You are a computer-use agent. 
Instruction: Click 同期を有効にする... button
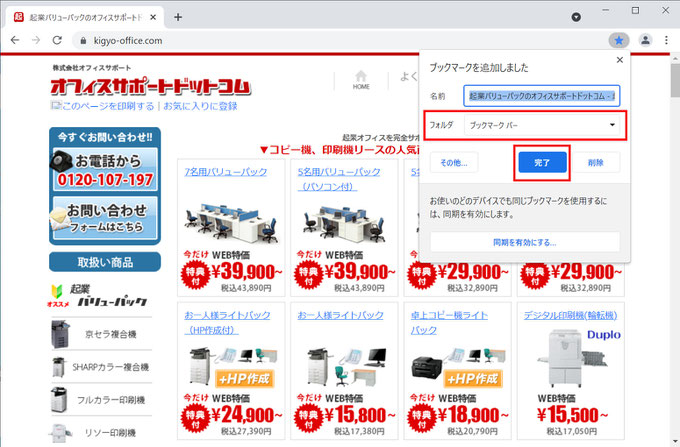525,242
